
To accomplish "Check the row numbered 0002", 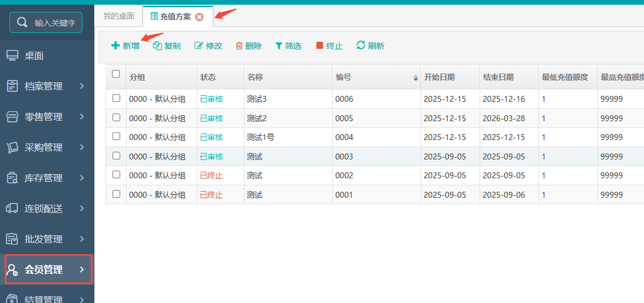I will click(116, 175).
